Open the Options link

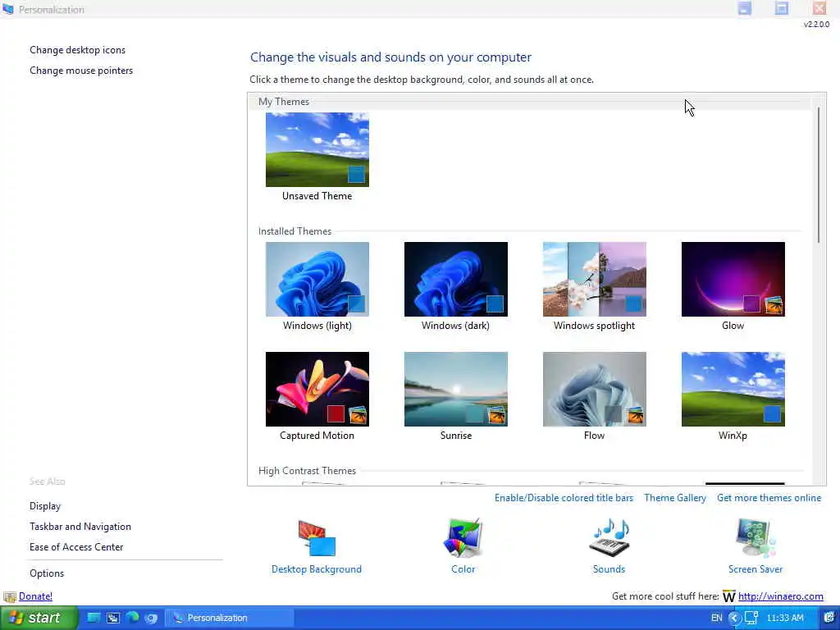coord(47,573)
